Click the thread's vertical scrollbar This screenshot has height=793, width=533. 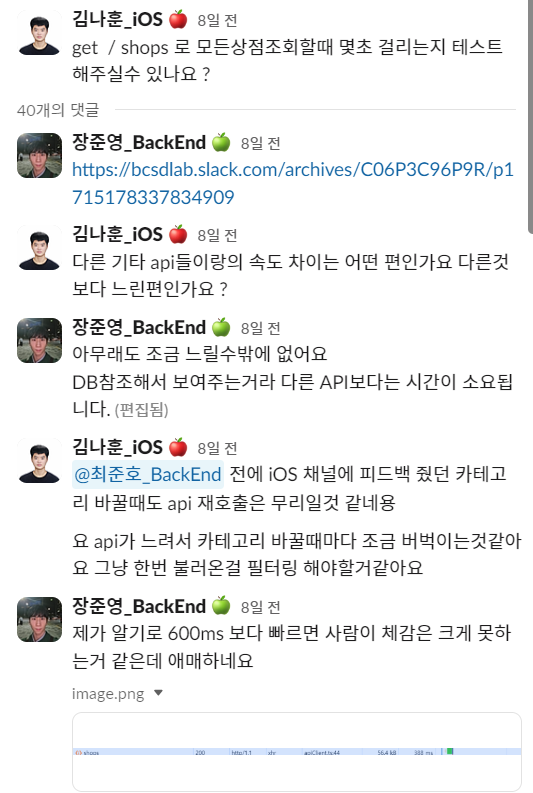530,116
